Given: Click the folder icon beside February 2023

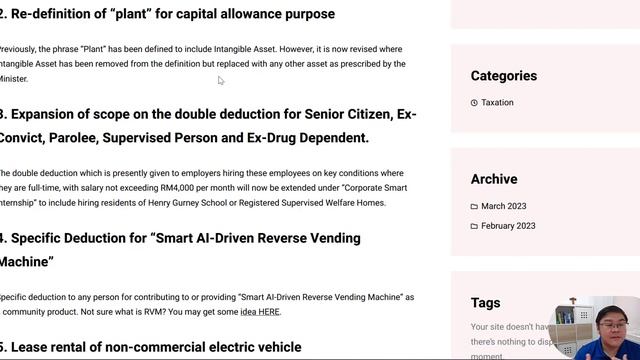Looking at the screenshot, I should coord(474,226).
